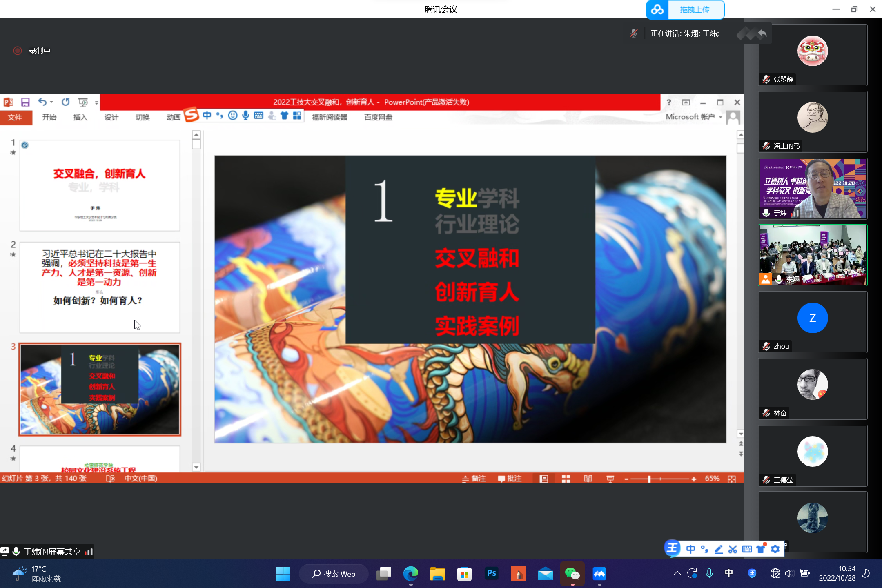Viewport: 882px width, 588px height.
Task: Click the Redo/Repeat arrow icon
Action: (x=66, y=102)
